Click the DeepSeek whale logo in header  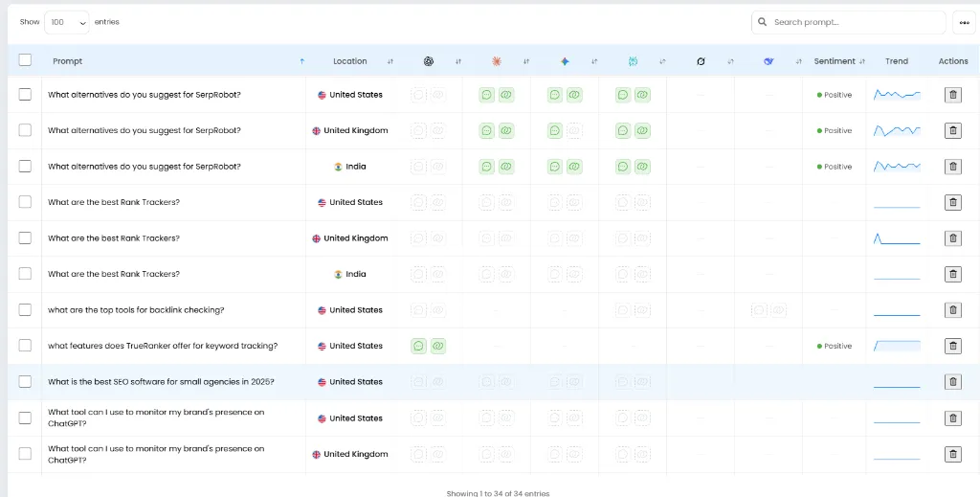point(768,61)
